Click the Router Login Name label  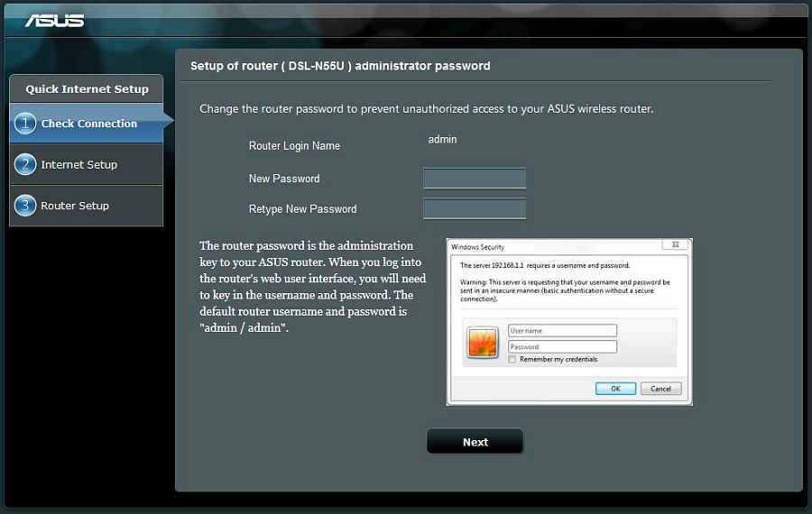coord(294,146)
